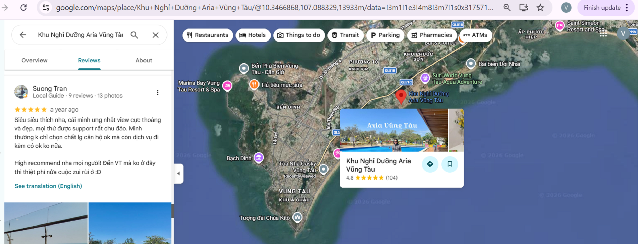Install app icon in the address bar
The height and width of the screenshot is (244, 644).
524,7
